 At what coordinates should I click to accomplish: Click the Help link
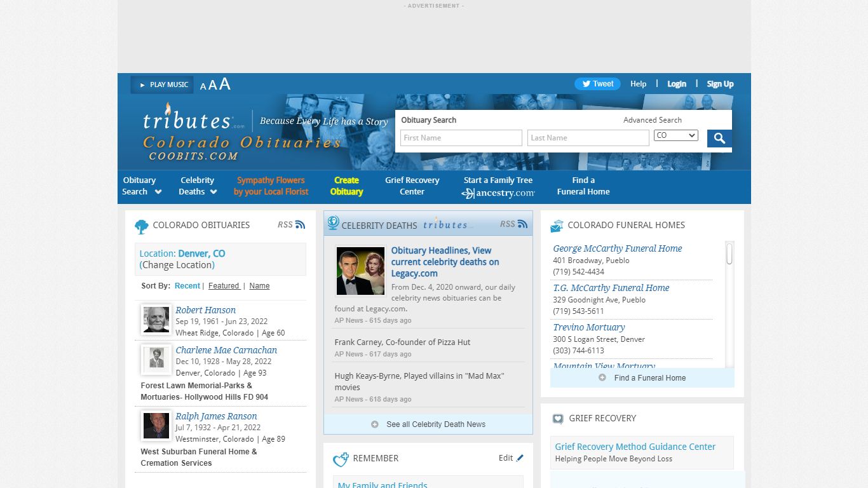pyautogui.click(x=638, y=84)
